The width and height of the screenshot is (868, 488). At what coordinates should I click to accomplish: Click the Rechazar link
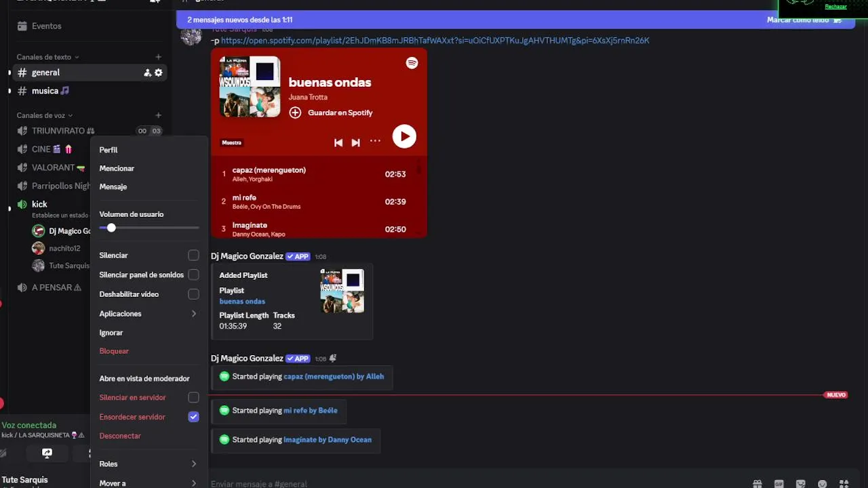pyautogui.click(x=835, y=7)
